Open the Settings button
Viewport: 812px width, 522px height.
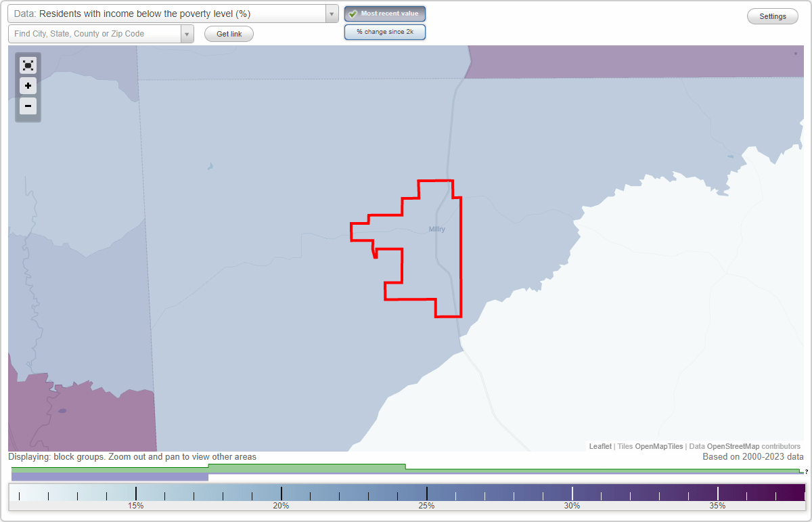(x=772, y=16)
